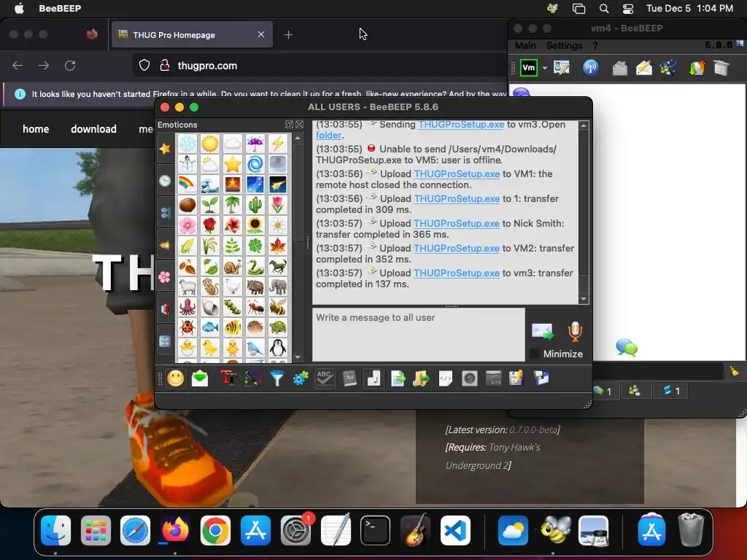The height and width of the screenshot is (560, 747).
Task: Click the green open-envelope icon in chat toolbar
Action: point(200,378)
